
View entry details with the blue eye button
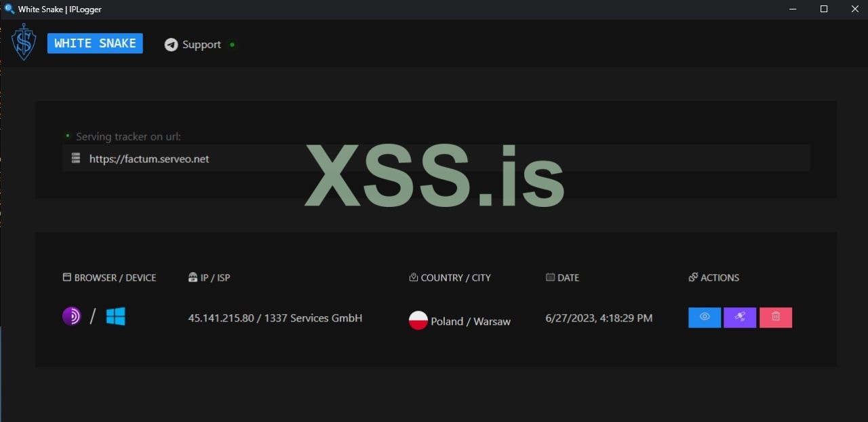[705, 318]
